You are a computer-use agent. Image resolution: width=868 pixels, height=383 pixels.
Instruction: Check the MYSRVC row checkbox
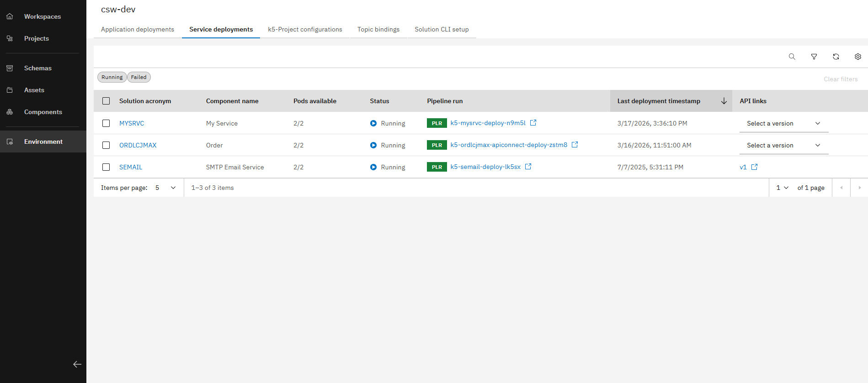[106, 123]
